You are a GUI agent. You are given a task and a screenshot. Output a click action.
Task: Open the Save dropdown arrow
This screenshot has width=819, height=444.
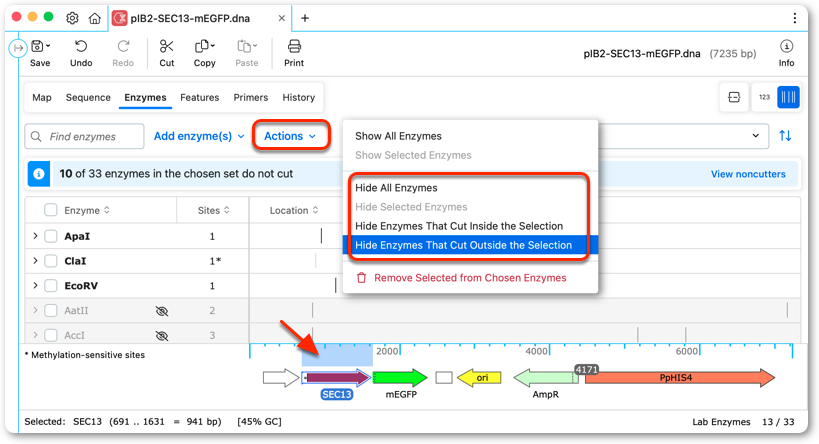coord(48,46)
